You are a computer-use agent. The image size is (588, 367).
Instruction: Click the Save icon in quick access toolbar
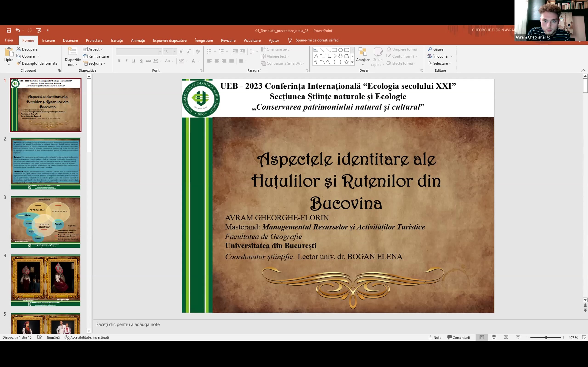(9, 30)
